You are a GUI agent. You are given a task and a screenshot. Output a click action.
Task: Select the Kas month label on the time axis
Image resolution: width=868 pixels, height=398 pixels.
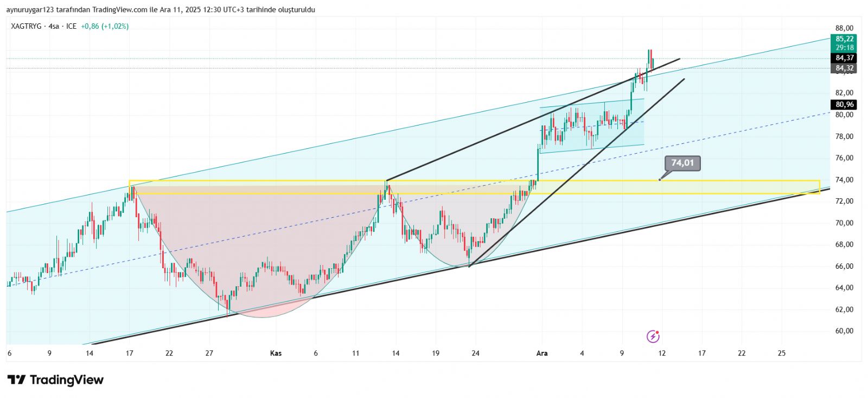pos(276,353)
